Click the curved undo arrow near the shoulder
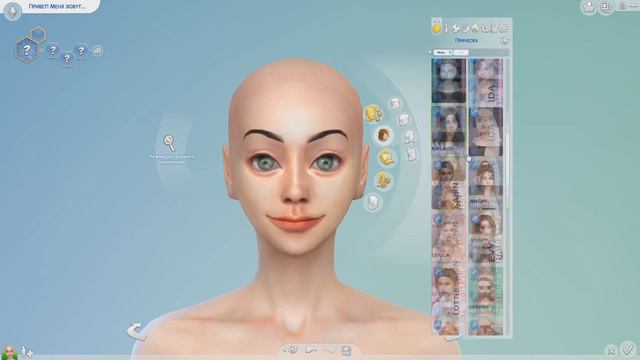Image resolution: width=640 pixels, height=360 pixels. tap(136, 331)
